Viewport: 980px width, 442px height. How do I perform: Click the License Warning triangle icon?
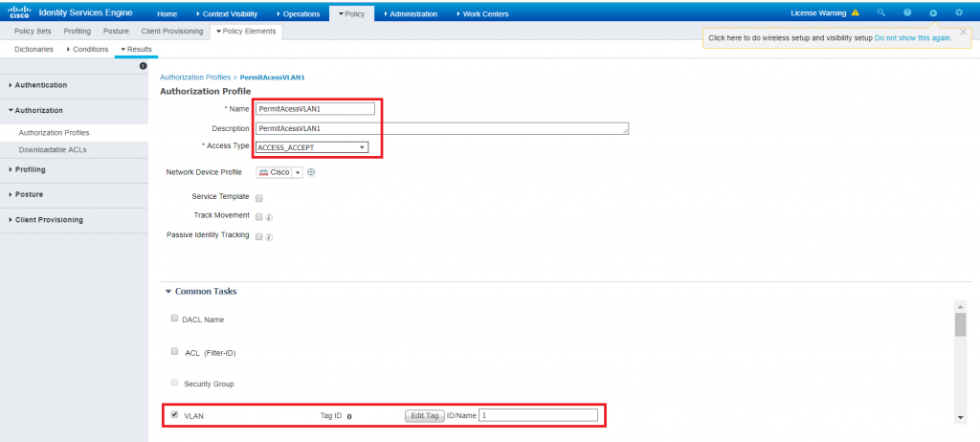(856, 13)
